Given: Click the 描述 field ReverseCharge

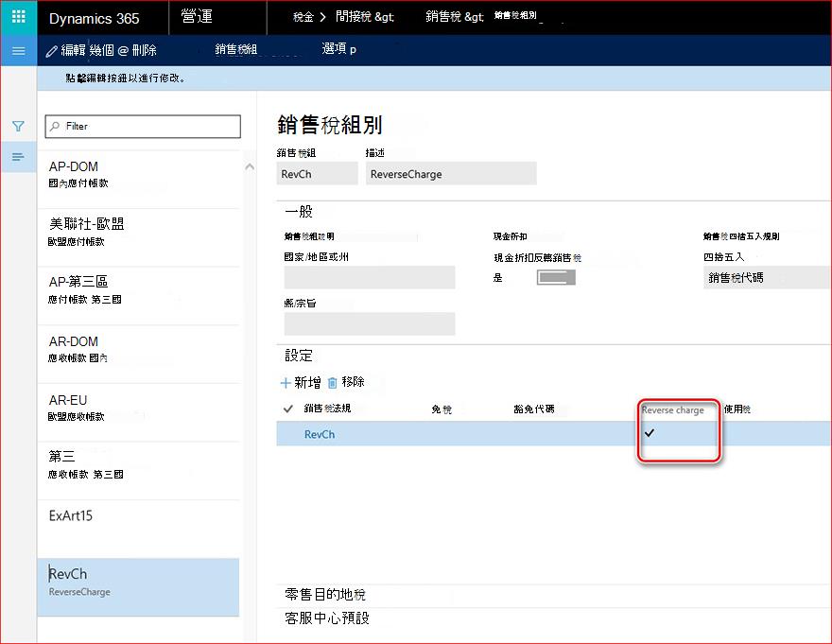Looking at the screenshot, I should (451, 174).
